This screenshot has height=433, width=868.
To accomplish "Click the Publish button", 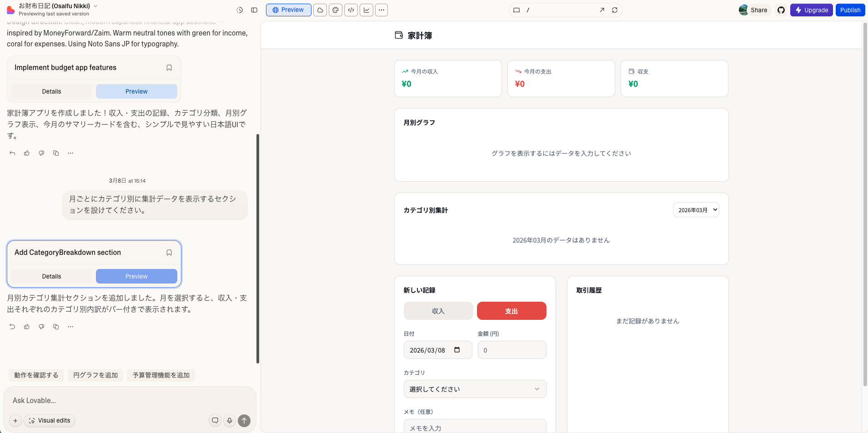I will tap(850, 10).
